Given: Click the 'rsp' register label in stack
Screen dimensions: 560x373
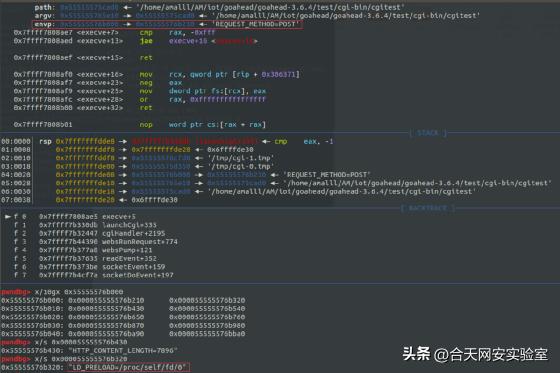Looking at the screenshot, I should (45, 141).
